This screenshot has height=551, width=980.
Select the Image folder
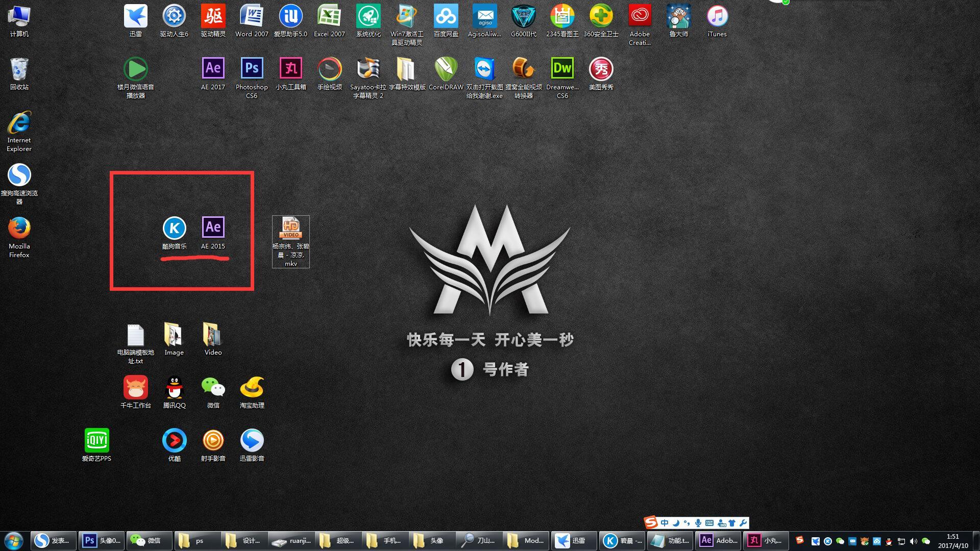[174, 339]
